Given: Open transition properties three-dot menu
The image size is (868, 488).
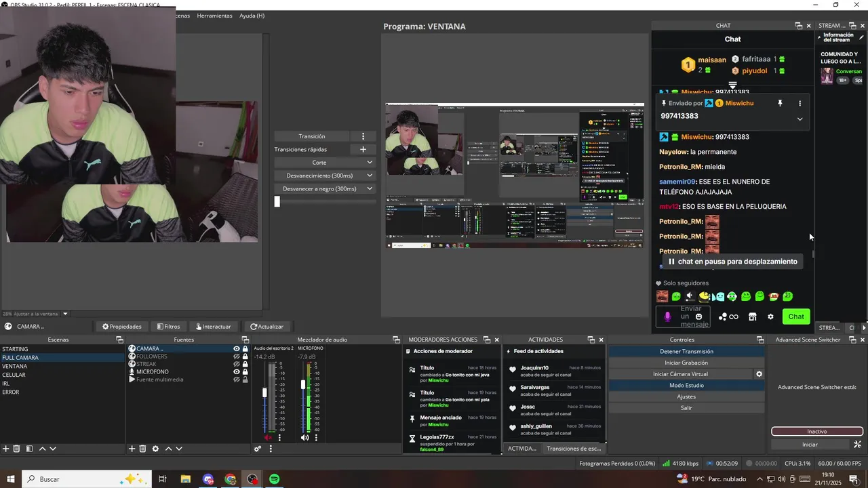Looking at the screenshot, I should 363,136.
